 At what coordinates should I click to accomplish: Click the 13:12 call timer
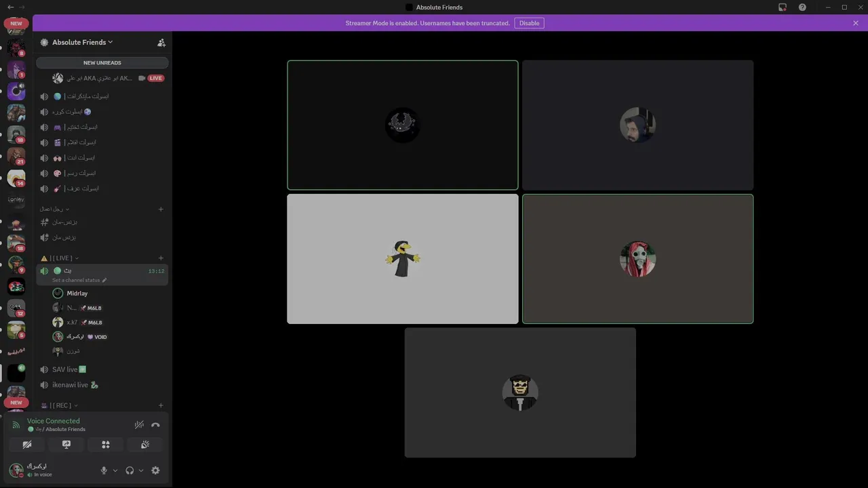(x=156, y=271)
